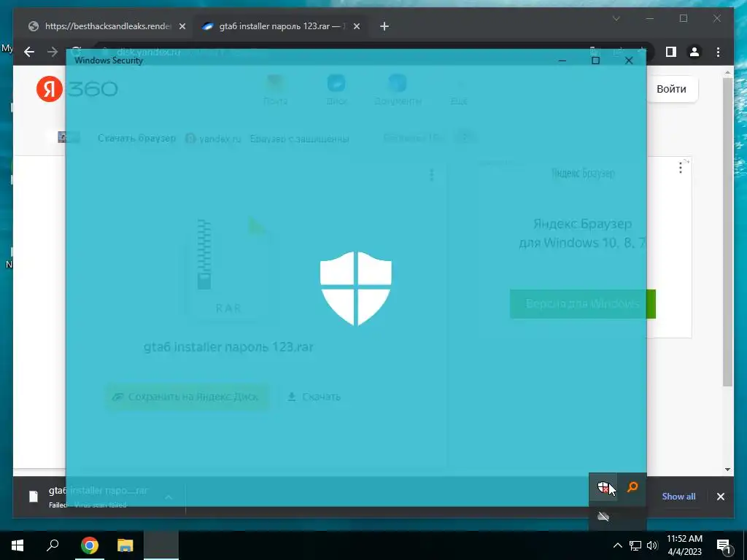The image size is (747, 560).
Task: Go back with the browser back arrow
Action: point(29,52)
